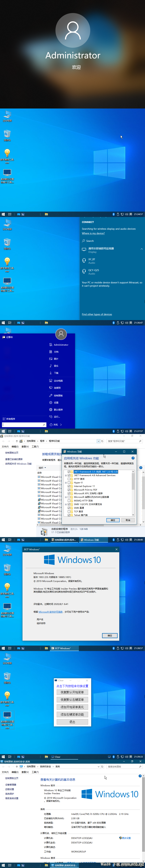Expand the SMB 1.0/CIFS 文件共享支持 node

(66, 504)
